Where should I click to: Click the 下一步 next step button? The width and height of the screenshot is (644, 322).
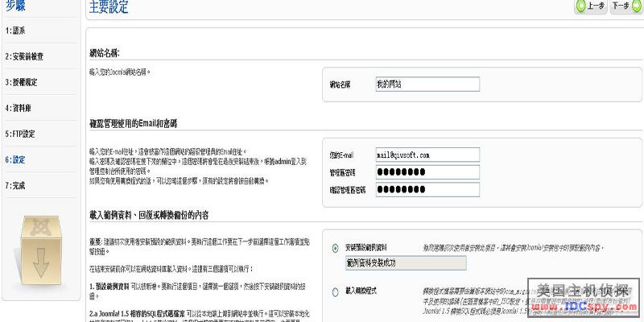click(627, 6)
